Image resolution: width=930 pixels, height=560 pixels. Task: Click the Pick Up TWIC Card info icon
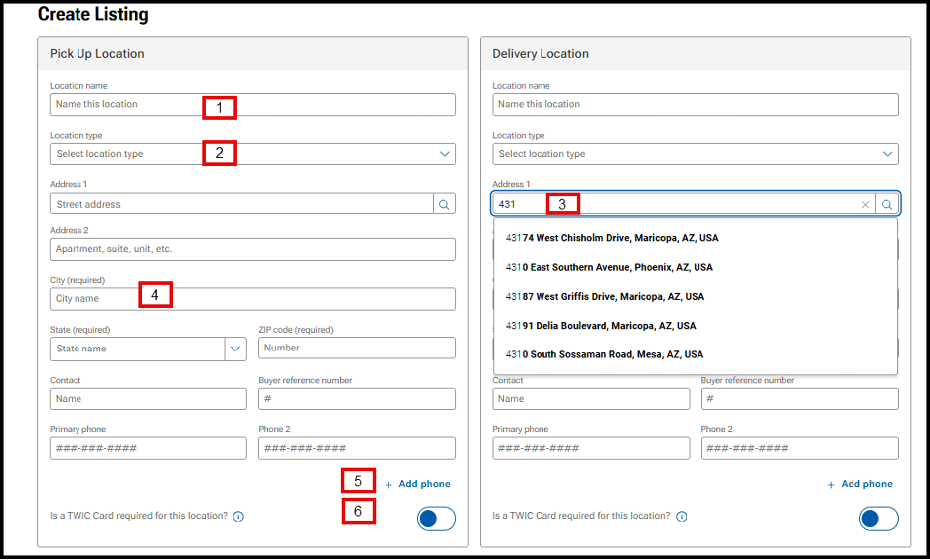[x=238, y=517]
